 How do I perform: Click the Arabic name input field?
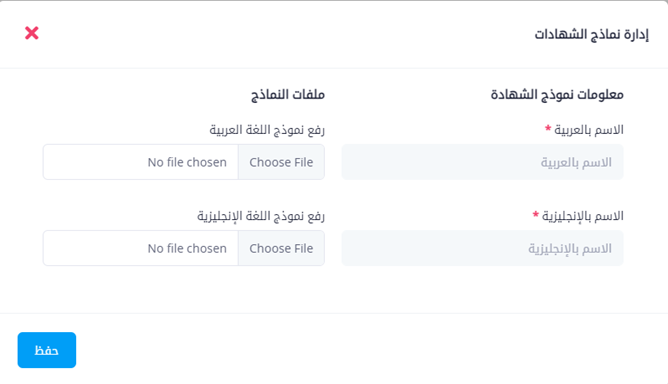pyautogui.click(x=482, y=162)
